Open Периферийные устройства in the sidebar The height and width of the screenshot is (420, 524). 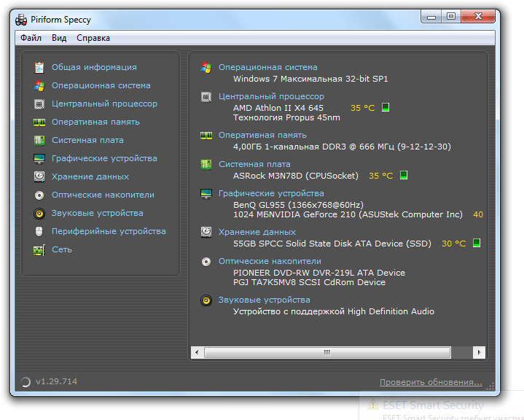click(x=109, y=231)
